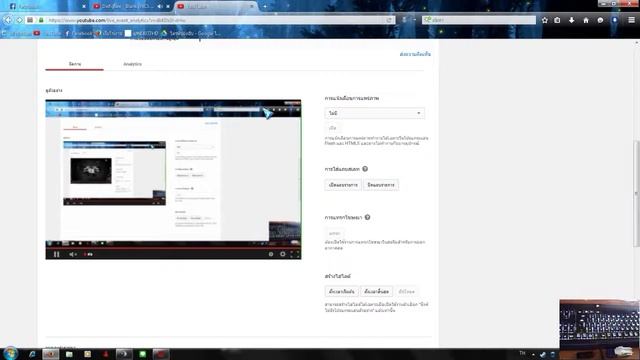Click the blue extension icon in toolbar
The height and width of the screenshot is (360, 640).
click(x=614, y=20)
